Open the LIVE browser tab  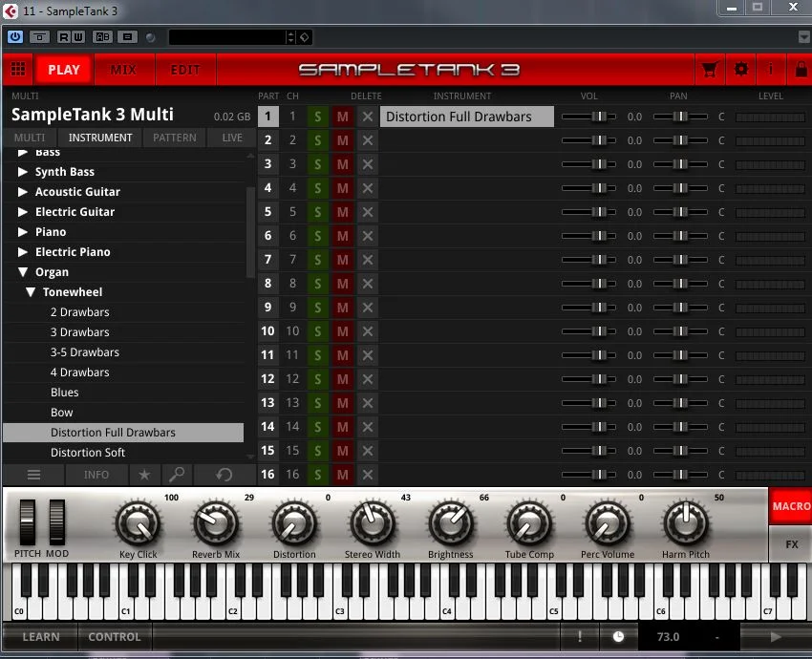(x=232, y=138)
